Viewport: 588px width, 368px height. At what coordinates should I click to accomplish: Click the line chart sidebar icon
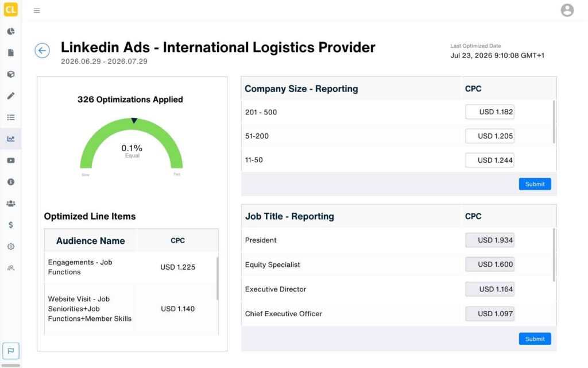coord(11,139)
